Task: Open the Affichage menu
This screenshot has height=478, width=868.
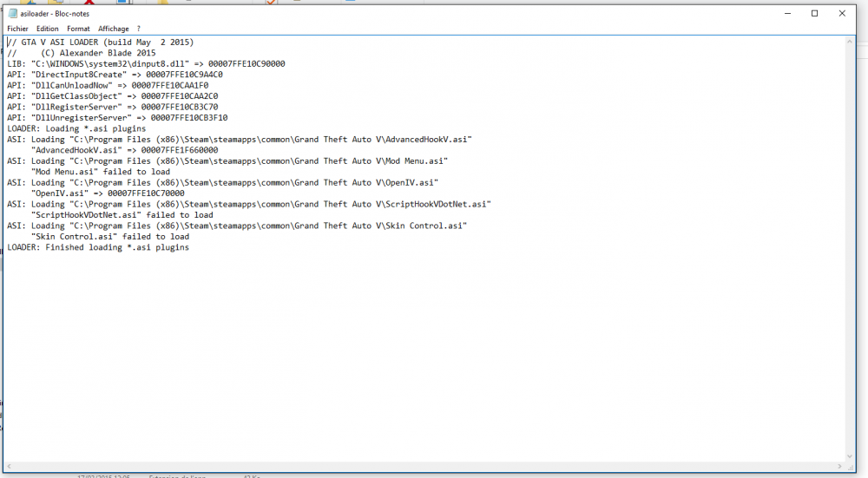Action: [x=114, y=29]
